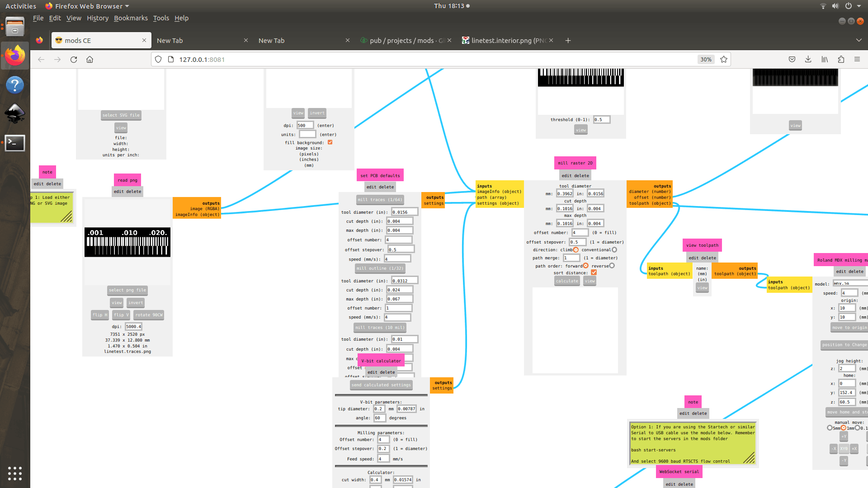Open Terminal from the dock
The width and height of the screenshot is (868, 488).
coord(14,143)
